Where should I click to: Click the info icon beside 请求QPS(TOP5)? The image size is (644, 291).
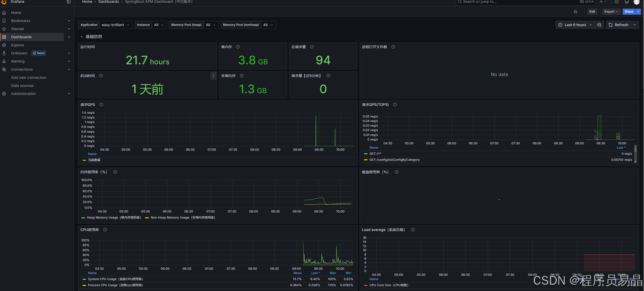(x=395, y=105)
